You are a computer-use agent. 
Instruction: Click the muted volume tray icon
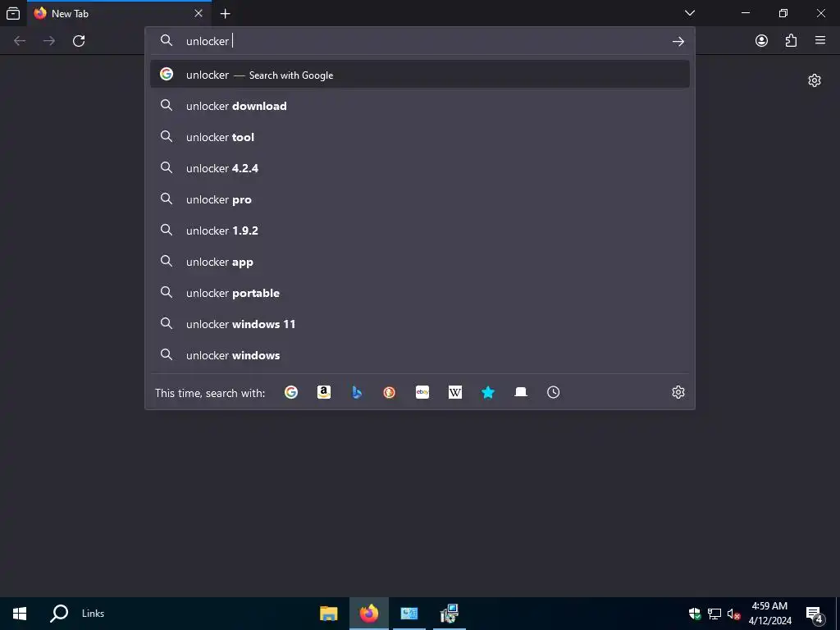point(733,614)
